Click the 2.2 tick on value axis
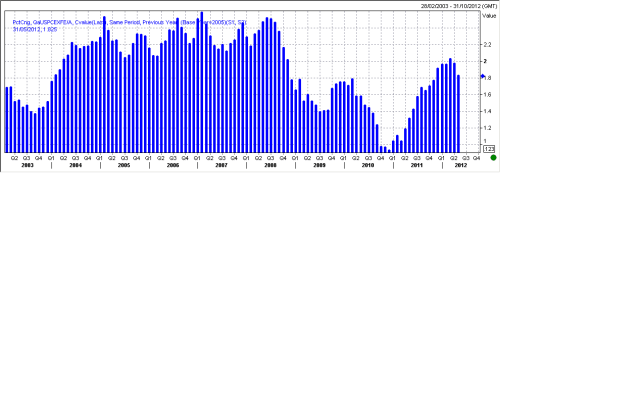Screen dimensions: 640x403 (488, 45)
